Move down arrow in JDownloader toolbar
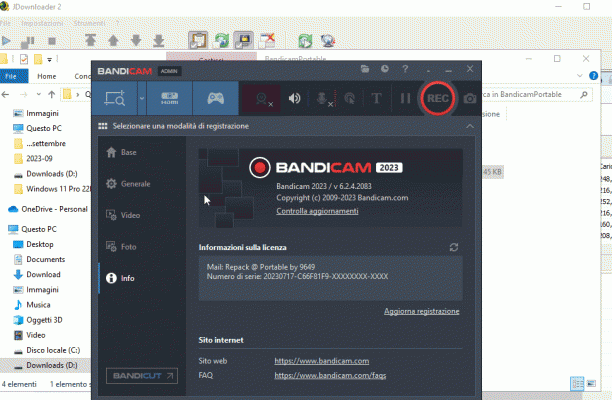The width and height of the screenshot is (612, 400). 136,40
